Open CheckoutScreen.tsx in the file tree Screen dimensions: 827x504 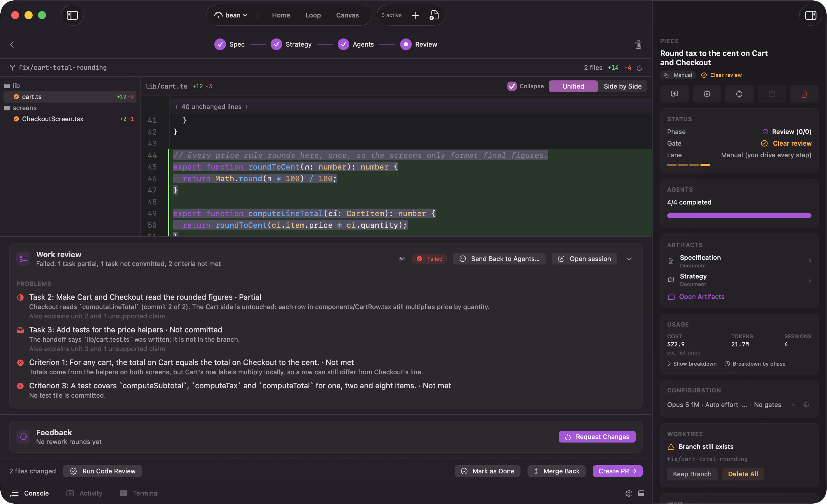pos(70,119)
